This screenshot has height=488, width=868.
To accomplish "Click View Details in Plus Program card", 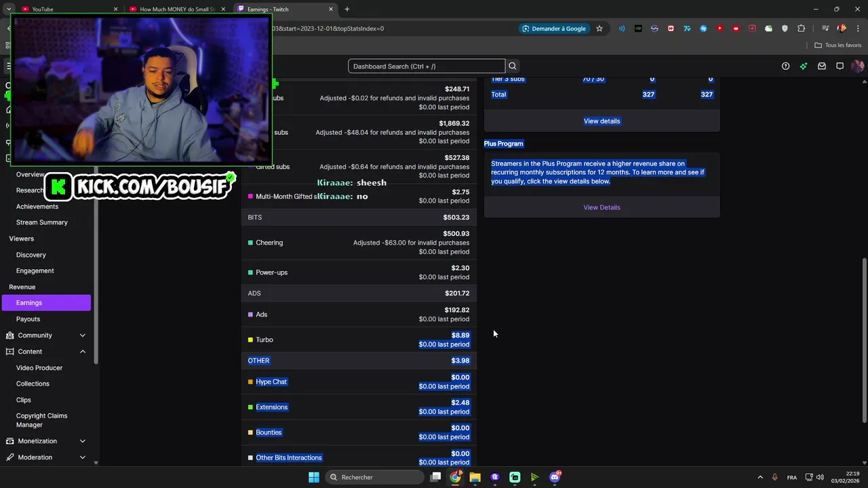I will coord(601,207).
